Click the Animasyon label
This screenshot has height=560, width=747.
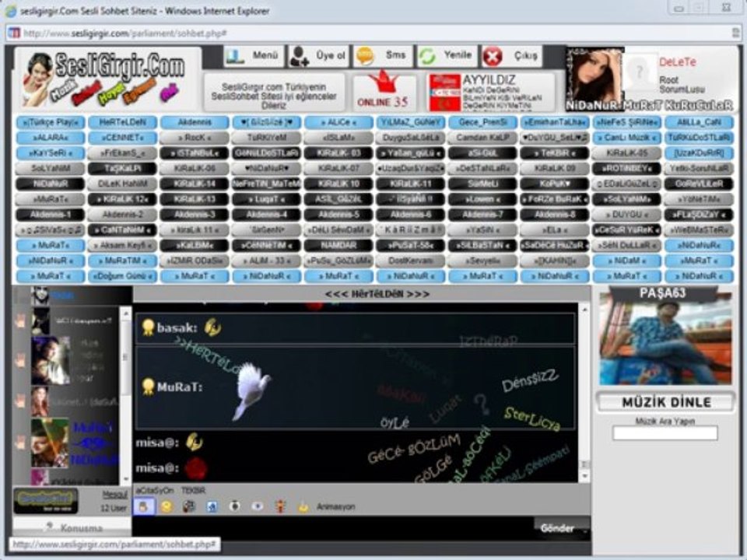coord(336,506)
